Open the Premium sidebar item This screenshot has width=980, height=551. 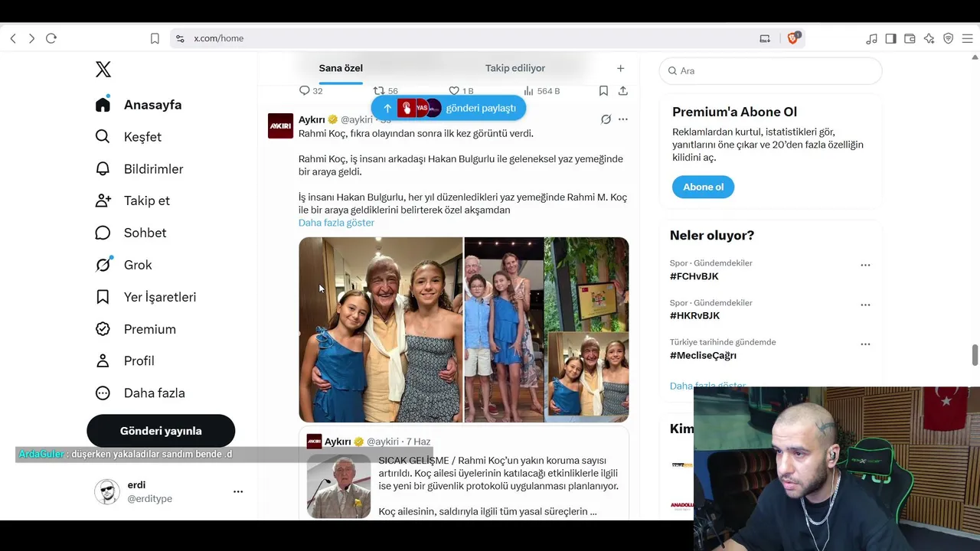(136, 329)
